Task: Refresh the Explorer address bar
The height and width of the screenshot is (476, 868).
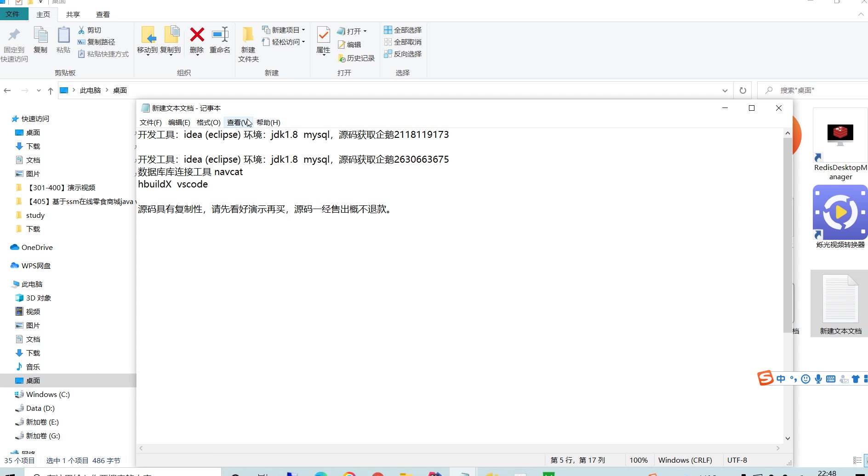Action: click(x=743, y=91)
